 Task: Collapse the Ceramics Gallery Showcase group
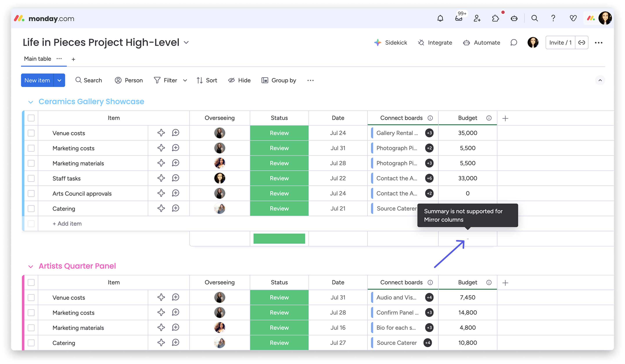pyautogui.click(x=31, y=102)
